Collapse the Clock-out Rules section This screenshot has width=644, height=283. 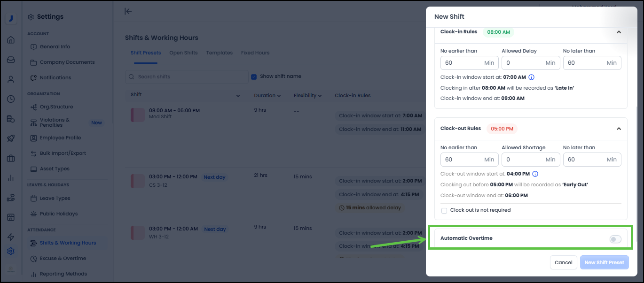[x=619, y=129]
